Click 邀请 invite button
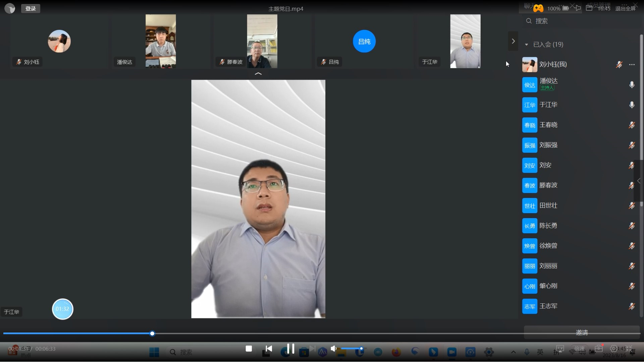Viewport: 644px width, 362px height. tap(582, 332)
